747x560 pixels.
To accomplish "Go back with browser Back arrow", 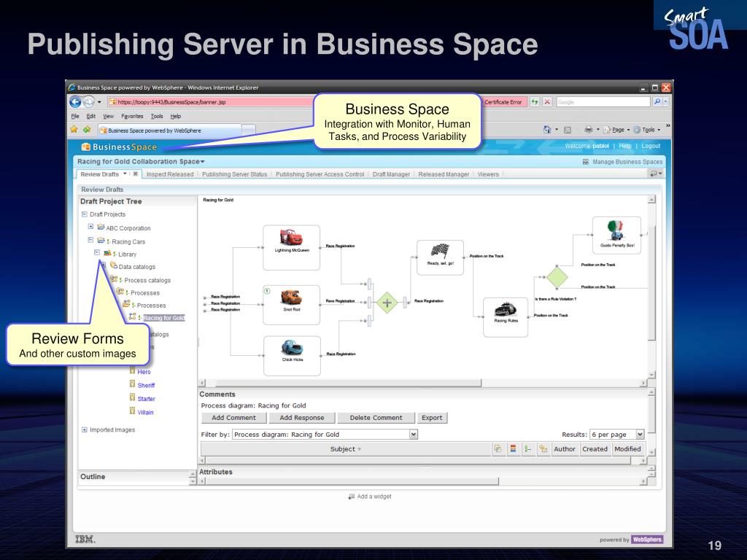I will coord(75,102).
